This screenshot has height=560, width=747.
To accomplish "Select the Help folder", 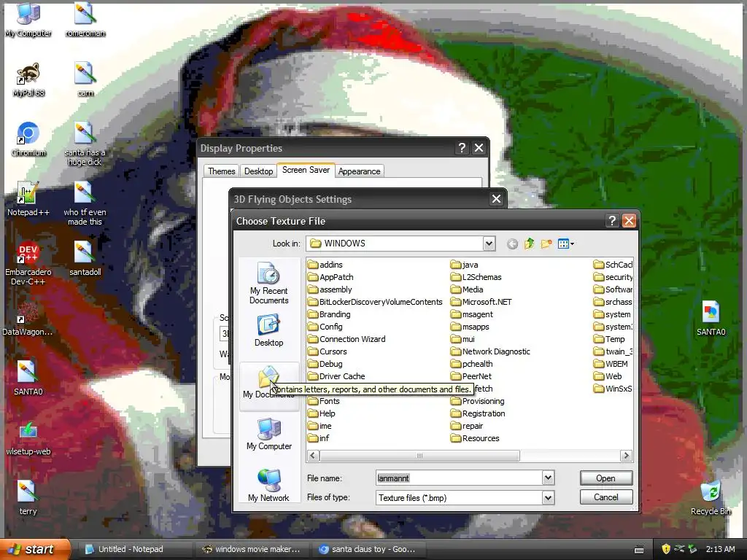I will [322, 413].
